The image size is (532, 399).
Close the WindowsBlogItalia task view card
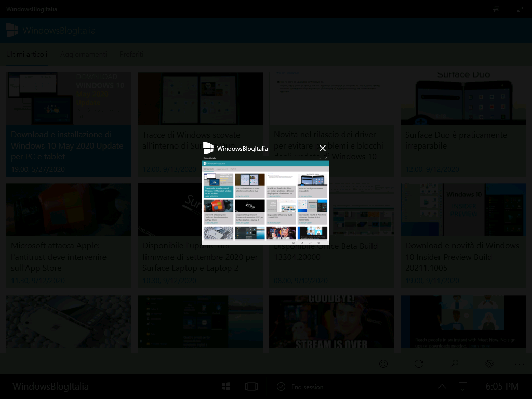click(322, 148)
